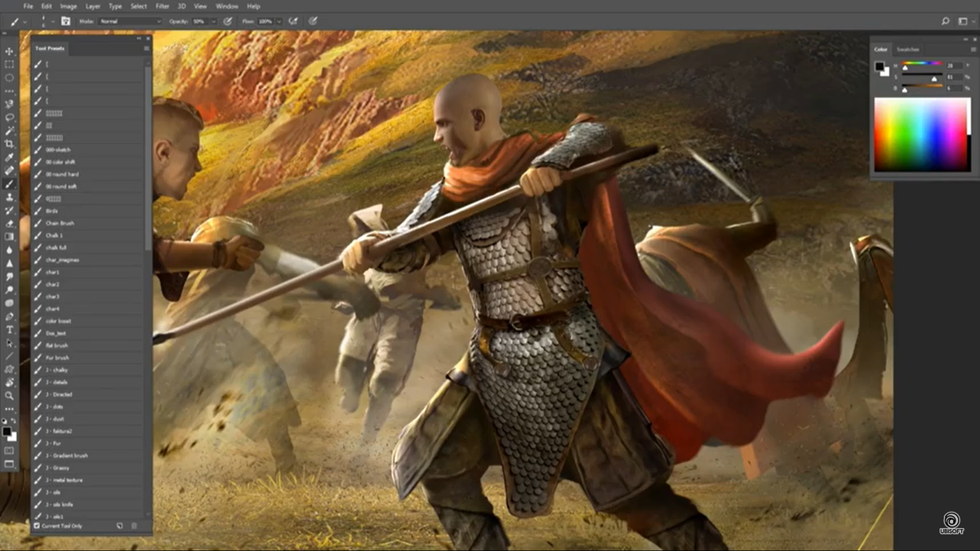Select the Crop tool
The image size is (980, 551).
10,144
